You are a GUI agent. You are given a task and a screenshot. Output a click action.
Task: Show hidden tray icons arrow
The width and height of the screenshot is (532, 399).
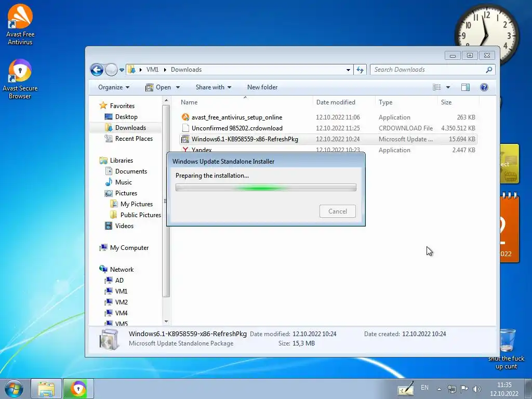439,389
